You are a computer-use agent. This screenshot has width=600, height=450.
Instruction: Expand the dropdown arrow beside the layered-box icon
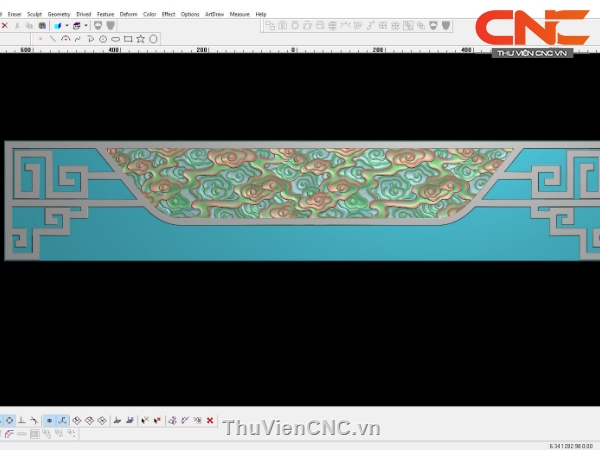click(86, 26)
